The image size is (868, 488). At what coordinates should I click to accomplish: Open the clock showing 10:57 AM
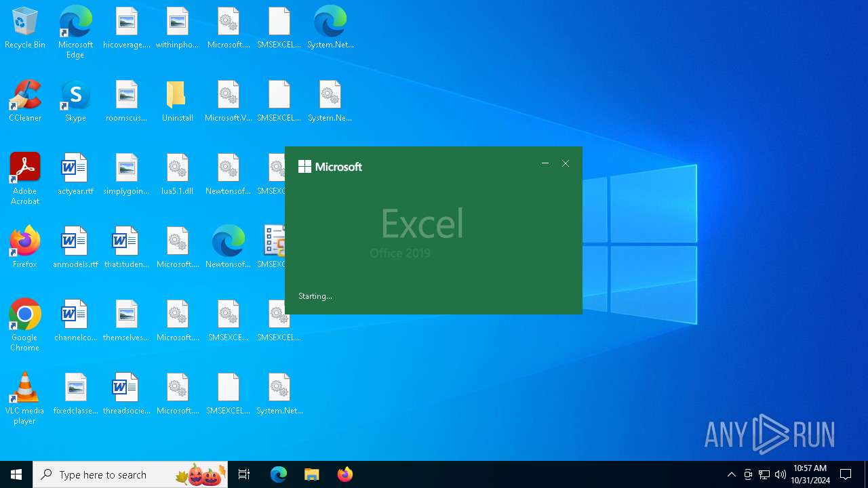810,474
